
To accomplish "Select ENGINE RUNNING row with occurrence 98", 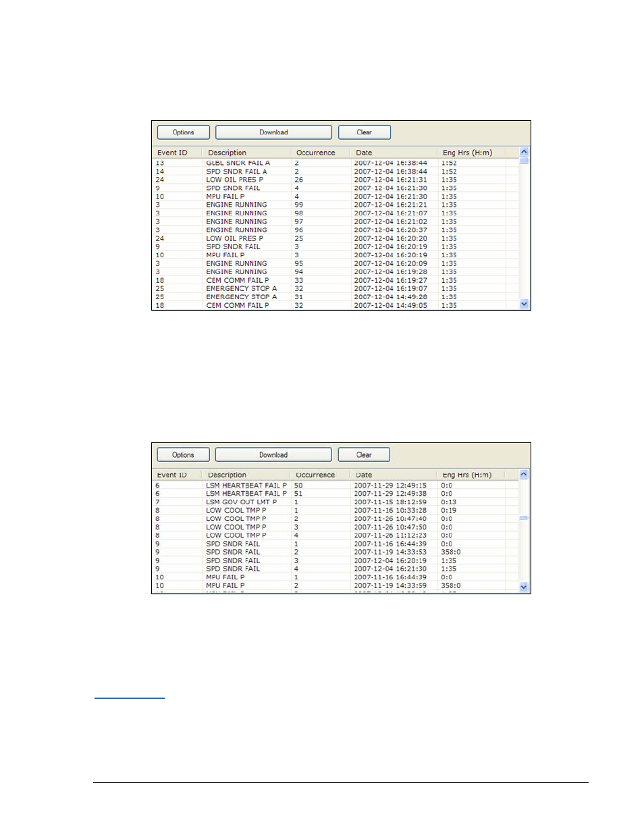I will click(336, 213).
